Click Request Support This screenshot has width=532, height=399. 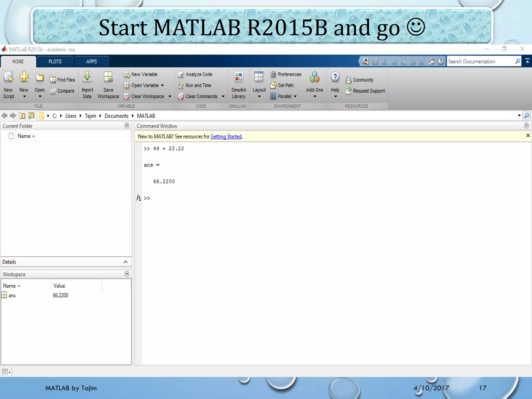point(365,91)
